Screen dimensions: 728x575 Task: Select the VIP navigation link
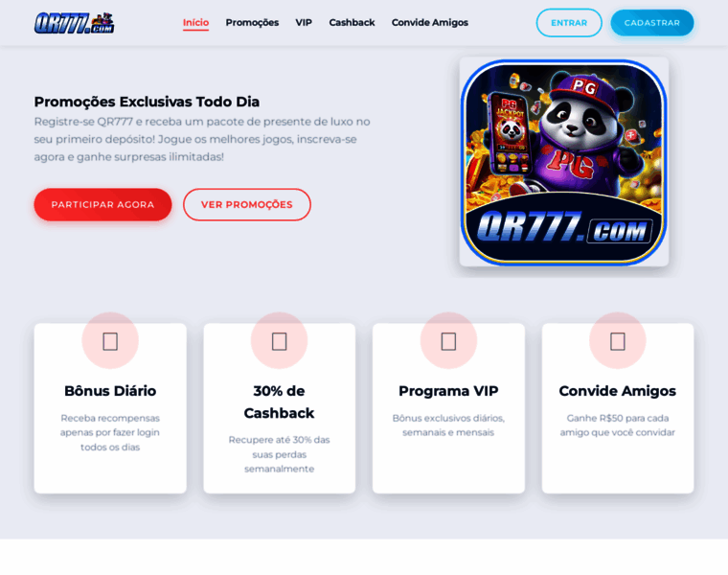tap(304, 23)
